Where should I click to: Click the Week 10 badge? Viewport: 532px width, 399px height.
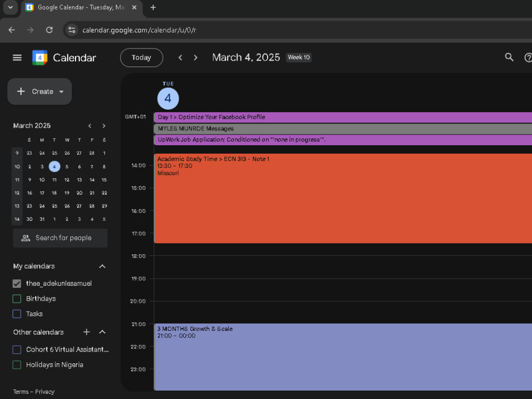coord(298,57)
